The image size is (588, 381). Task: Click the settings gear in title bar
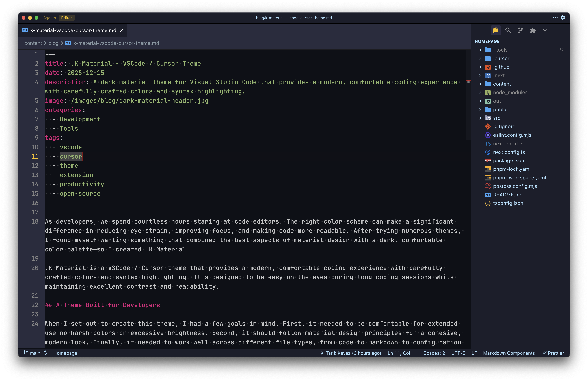coord(563,18)
